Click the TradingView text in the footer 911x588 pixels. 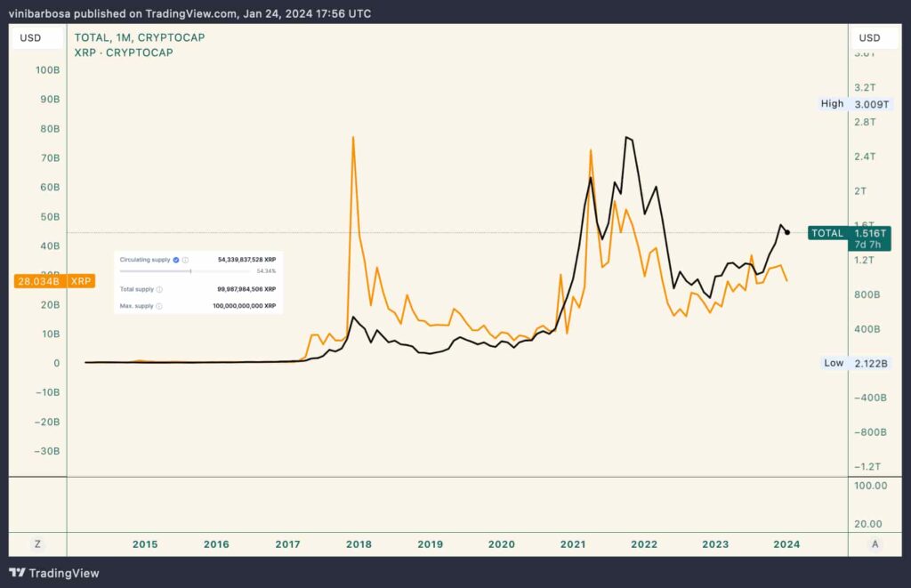[64, 574]
